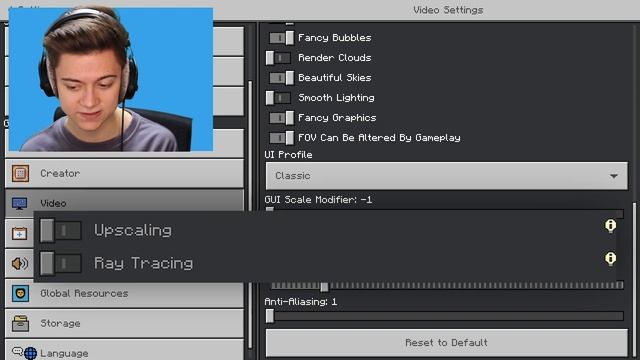Toggle Fancy Graphics switch

(281, 118)
